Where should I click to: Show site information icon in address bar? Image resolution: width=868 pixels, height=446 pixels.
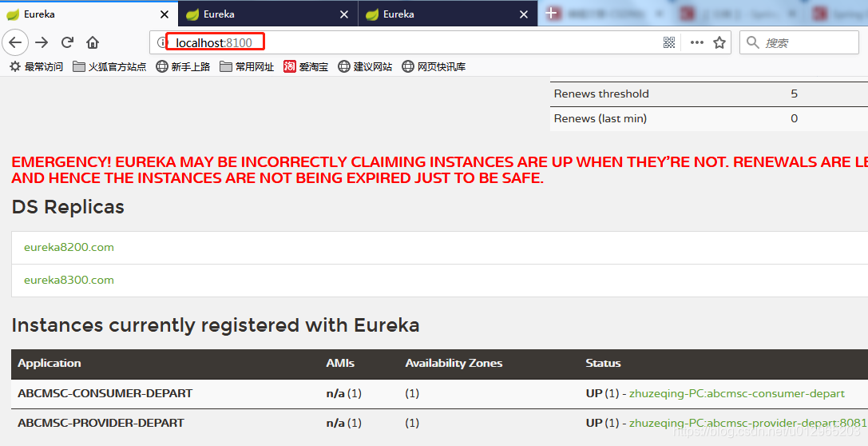[x=161, y=42]
